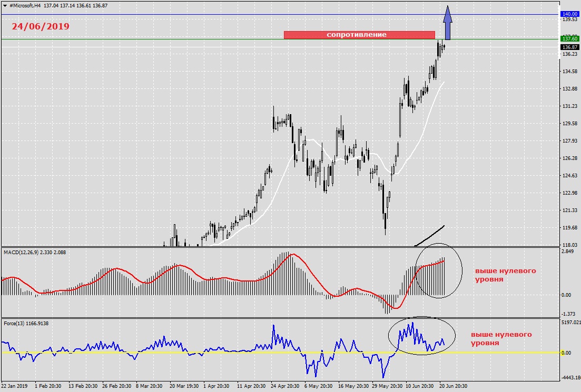Select the ellipse drawn on MACD histogram
The image size is (581, 392).
[439, 270]
